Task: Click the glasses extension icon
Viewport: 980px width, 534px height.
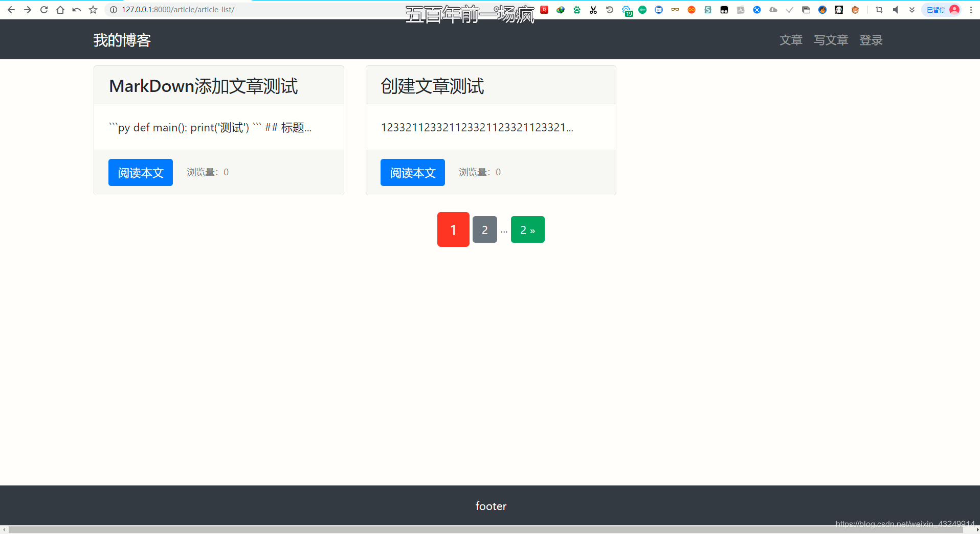Action: tap(675, 10)
